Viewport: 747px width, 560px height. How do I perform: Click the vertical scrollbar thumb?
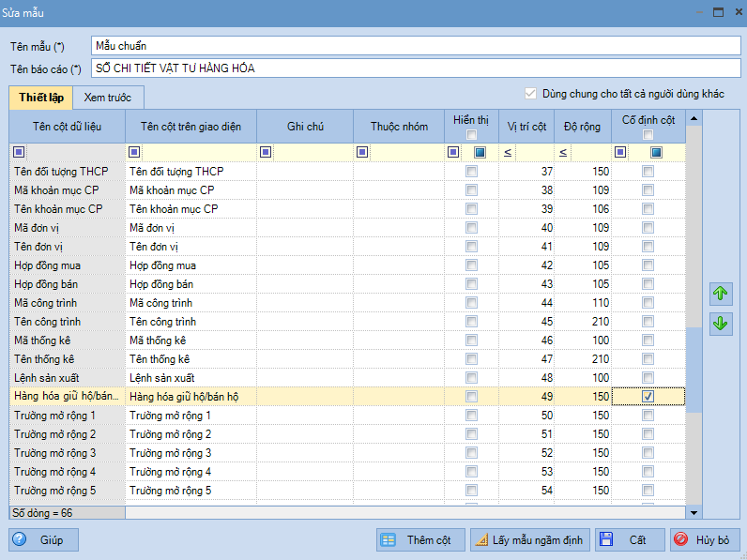pyautogui.click(x=694, y=370)
